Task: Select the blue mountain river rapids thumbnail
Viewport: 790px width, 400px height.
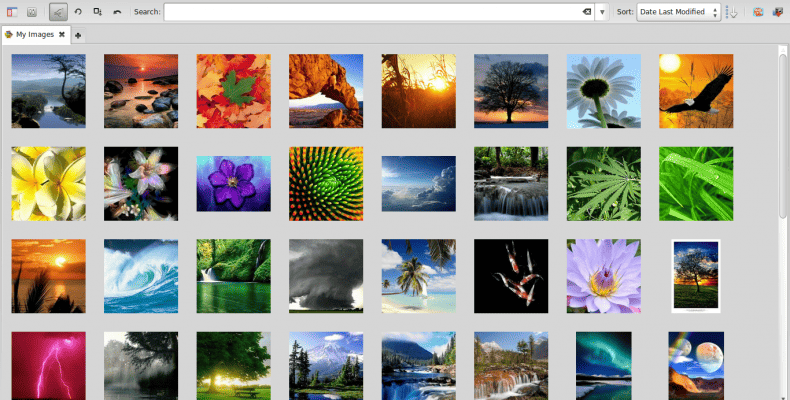Action: coord(419,366)
